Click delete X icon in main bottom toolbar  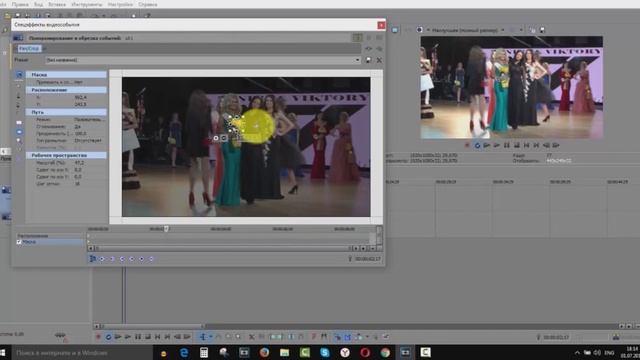(251, 337)
